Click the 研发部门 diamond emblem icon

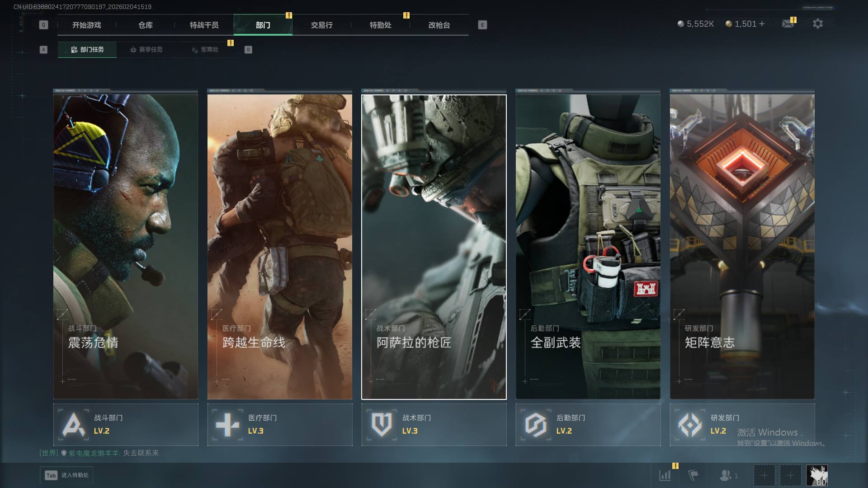690,425
